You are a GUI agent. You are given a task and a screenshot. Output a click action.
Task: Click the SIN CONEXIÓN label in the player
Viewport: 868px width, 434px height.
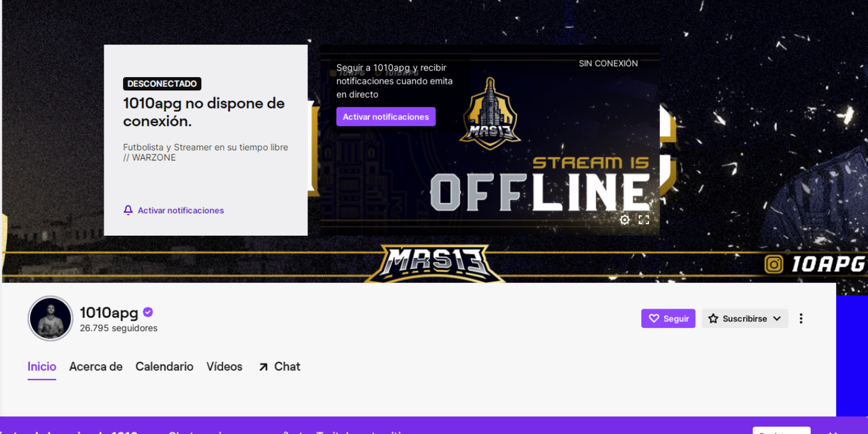[608, 63]
